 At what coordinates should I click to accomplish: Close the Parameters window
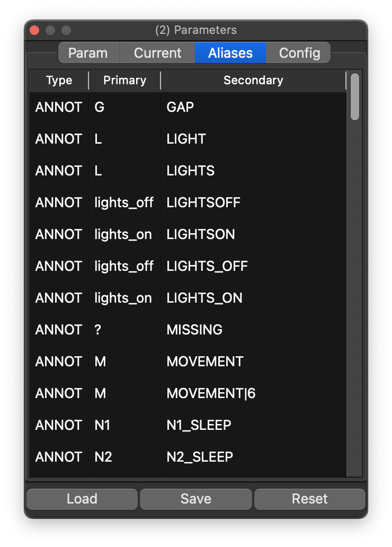[34, 30]
